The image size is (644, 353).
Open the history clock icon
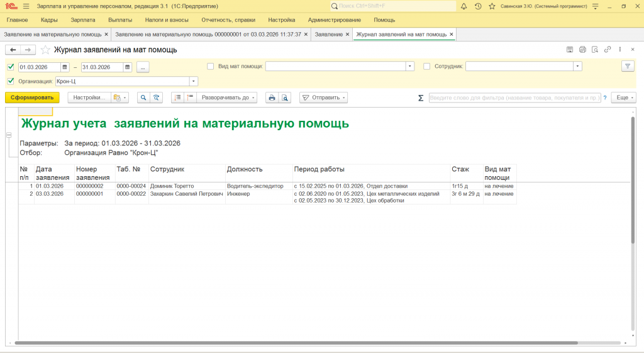[x=478, y=6]
